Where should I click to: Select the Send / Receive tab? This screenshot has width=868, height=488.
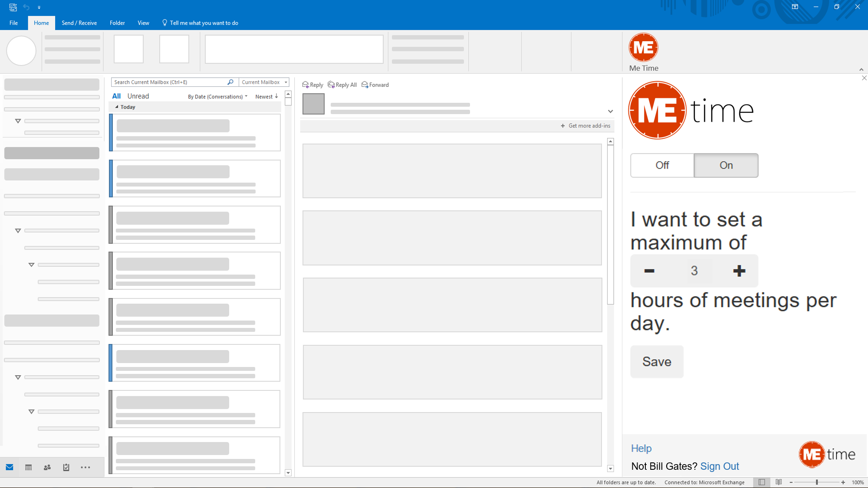tap(79, 23)
